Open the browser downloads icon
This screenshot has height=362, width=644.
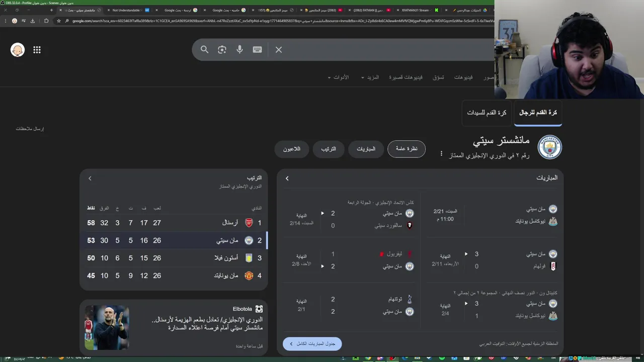(x=33, y=21)
